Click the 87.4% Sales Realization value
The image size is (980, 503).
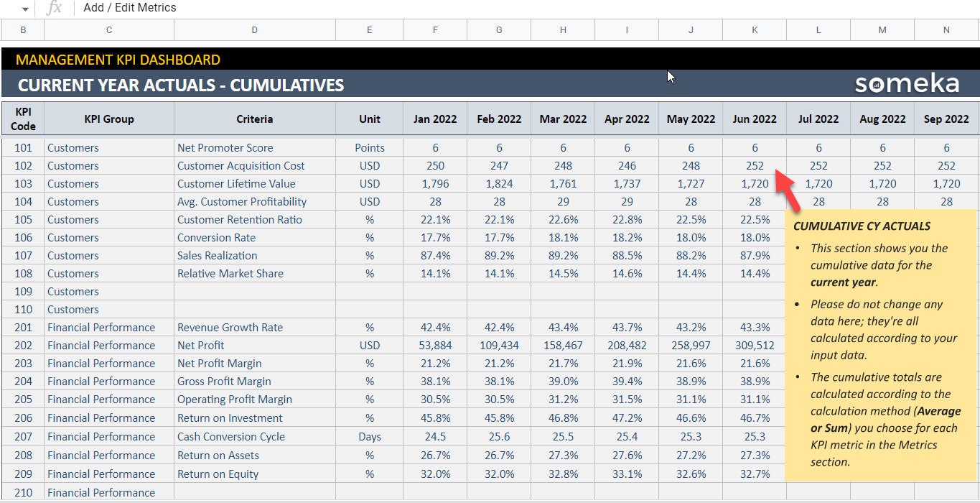[435, 255]
